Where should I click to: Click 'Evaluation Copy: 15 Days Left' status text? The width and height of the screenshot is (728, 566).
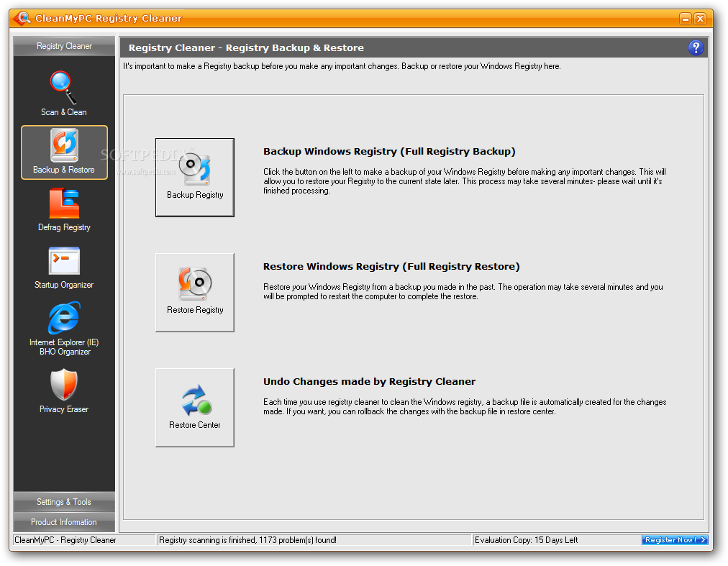pyautogui.click(x=526, y=540)
